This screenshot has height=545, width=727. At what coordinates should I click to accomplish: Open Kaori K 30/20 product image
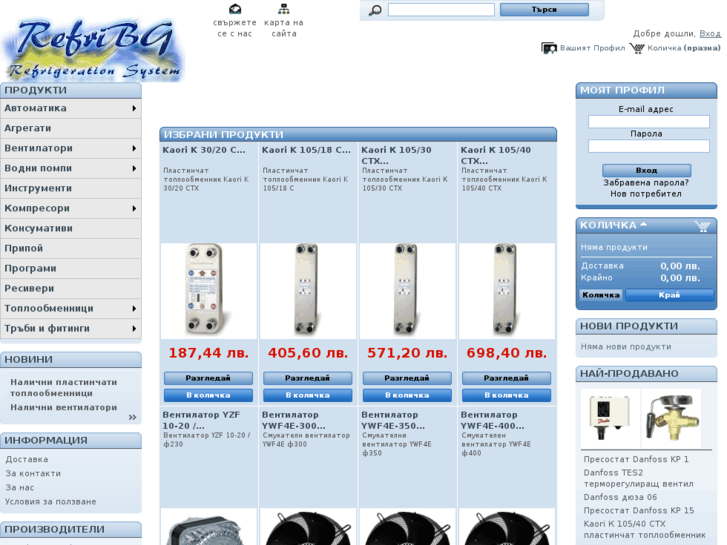209,291
